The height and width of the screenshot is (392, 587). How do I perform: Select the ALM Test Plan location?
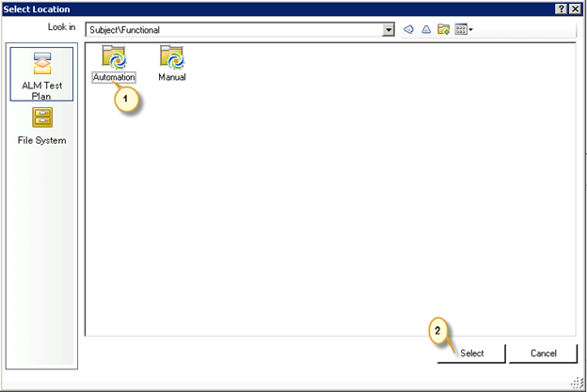tap(41, 74)
